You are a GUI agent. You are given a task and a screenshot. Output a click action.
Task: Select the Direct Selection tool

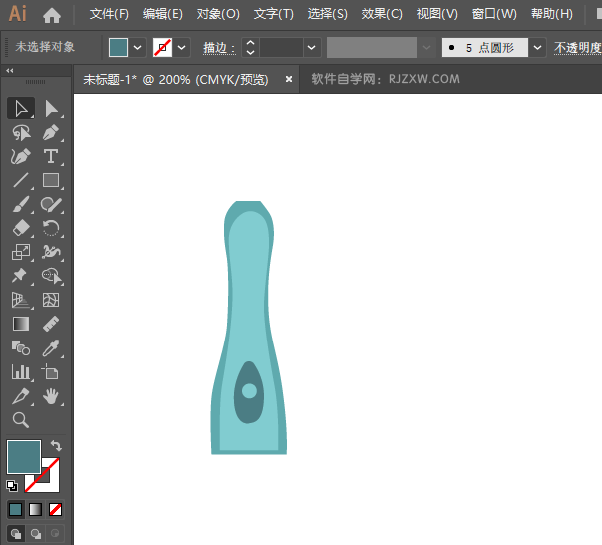coord(51,108)
